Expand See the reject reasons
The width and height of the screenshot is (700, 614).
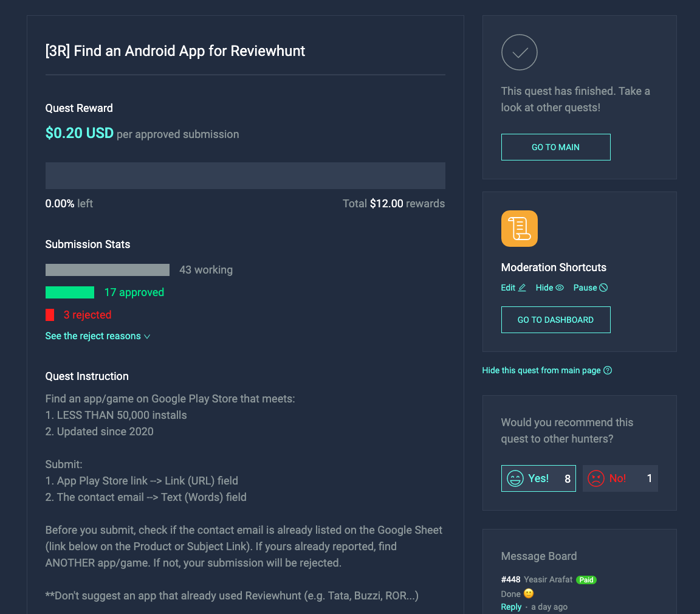[97, 336]
